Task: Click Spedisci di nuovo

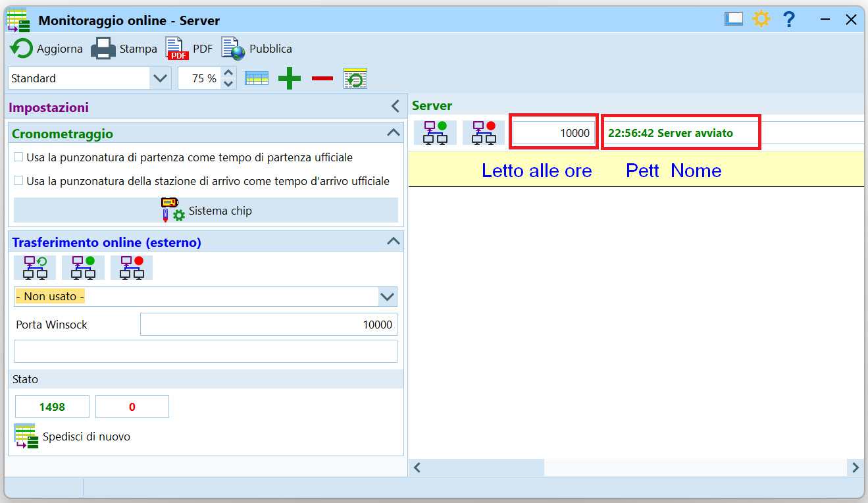Action: [72, 437]
